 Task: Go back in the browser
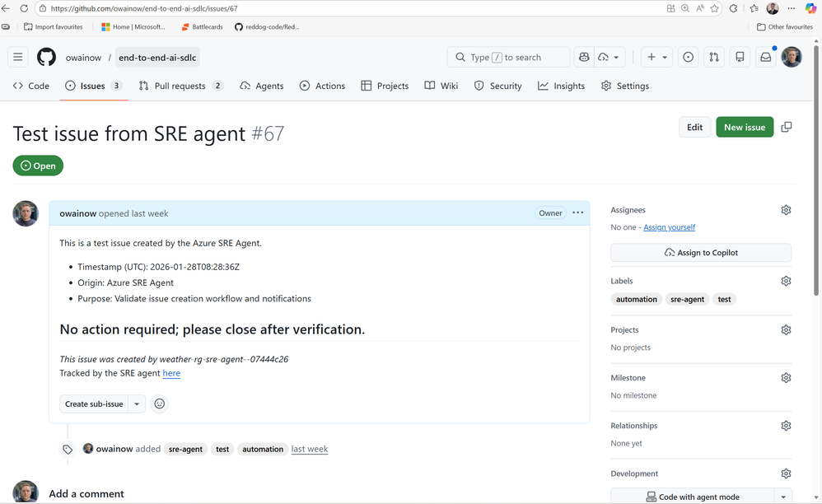6,8
